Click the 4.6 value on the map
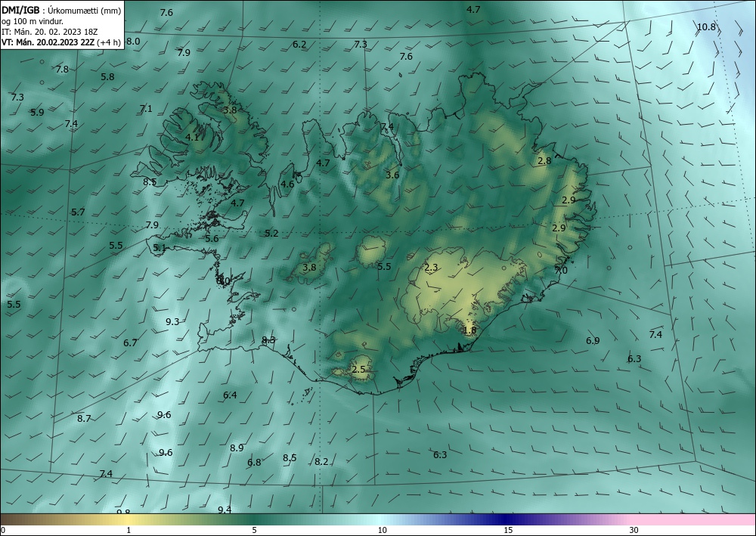The height and width of the screenshot is (536, 756). point(287,184)
